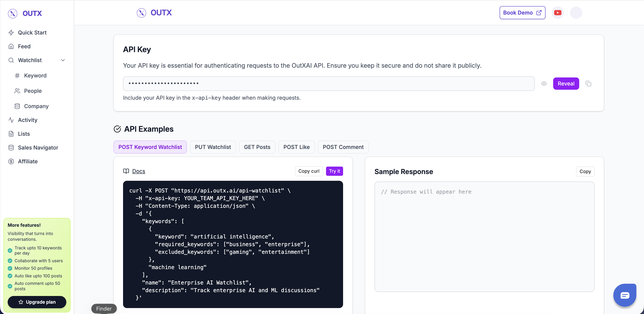
Task: Open the Docs link
Action: [x=139, y=171]
